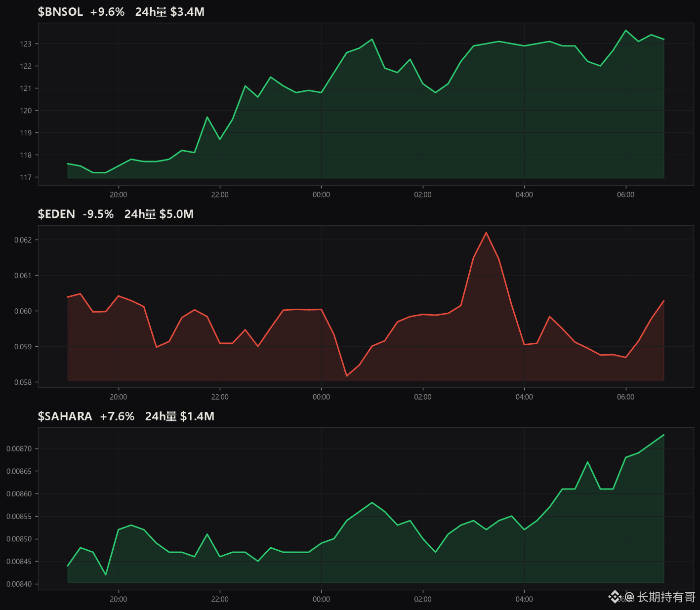Click 02:00 on the BNSOL time axis
The width and height of the screenshot is (700, 610).
pyautogui.click(x=423, y=195)
